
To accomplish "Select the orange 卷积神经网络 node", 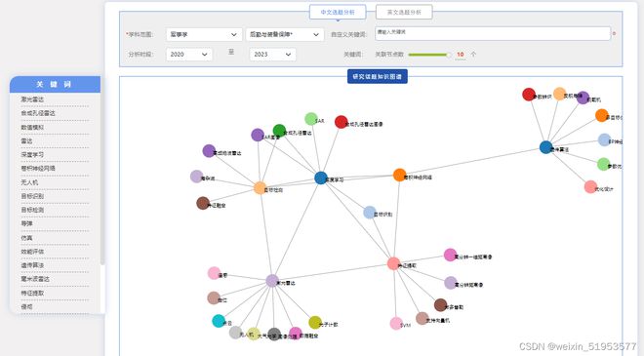I will coord(399,175).
